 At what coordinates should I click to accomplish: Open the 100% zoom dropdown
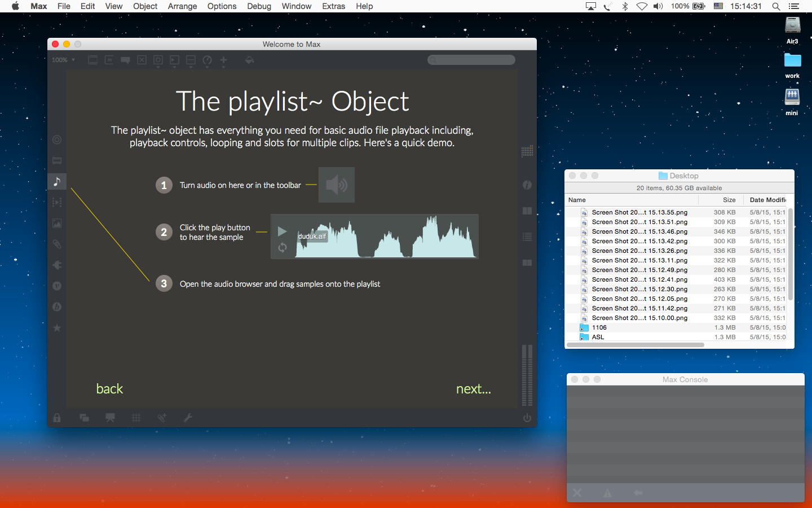pos(63,60)
